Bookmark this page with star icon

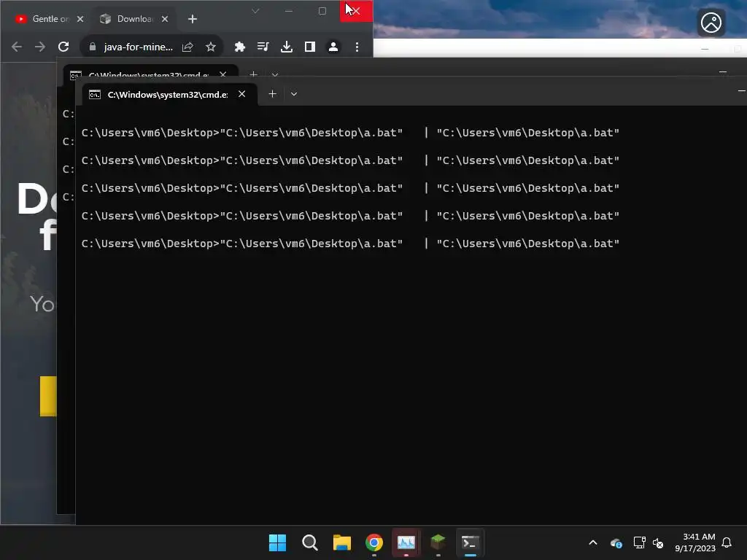coord(211,47)
